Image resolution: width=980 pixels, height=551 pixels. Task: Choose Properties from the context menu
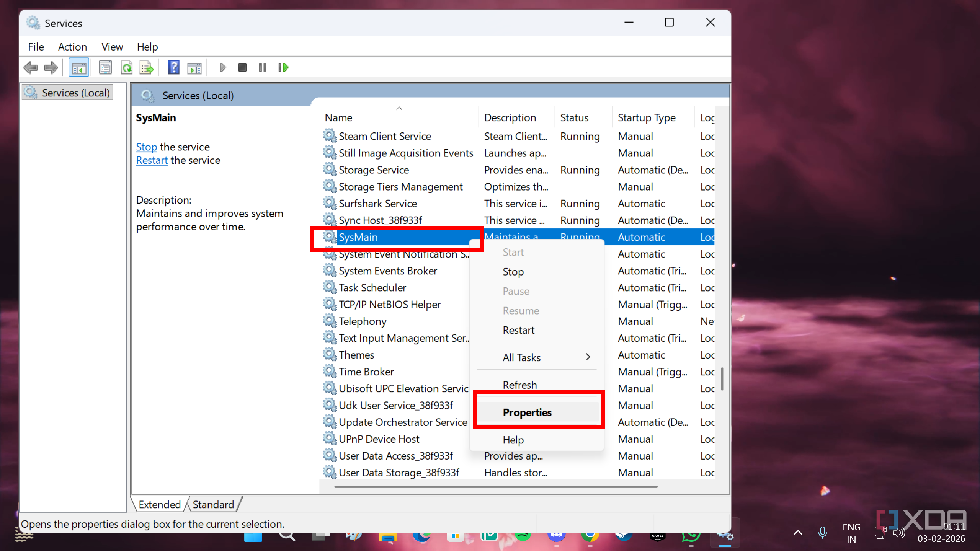527,412
